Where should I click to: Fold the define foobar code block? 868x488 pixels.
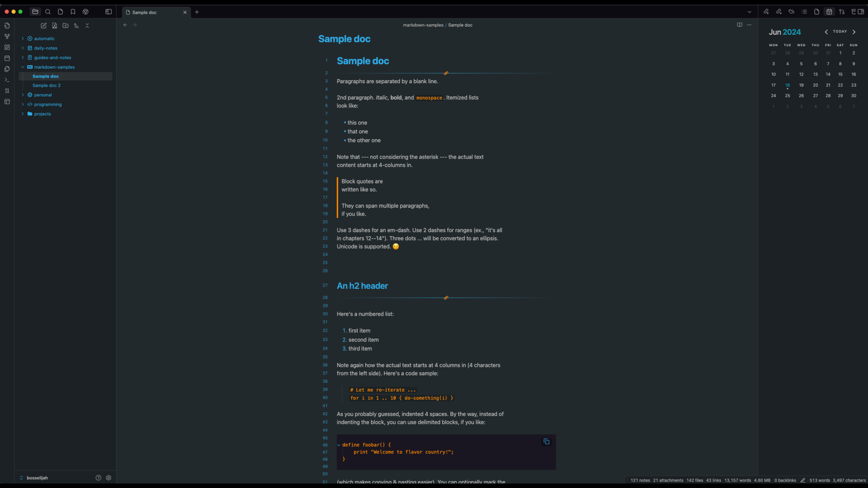pos(339,445)
